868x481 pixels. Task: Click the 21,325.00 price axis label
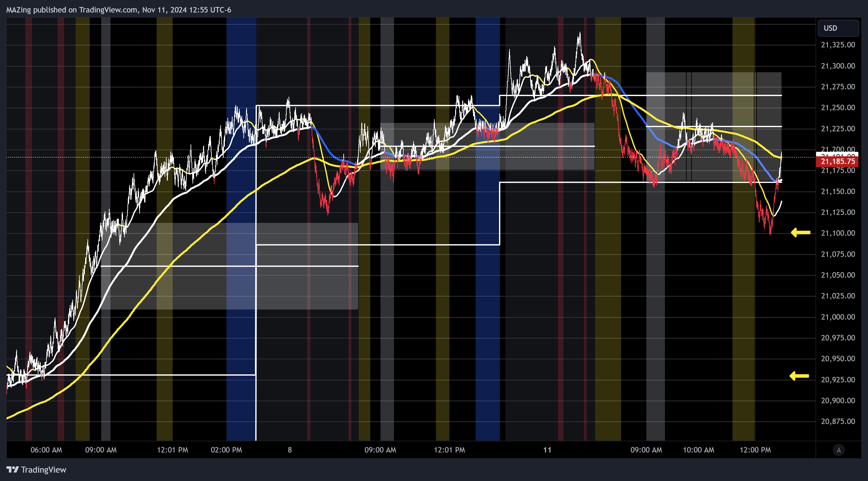coord(838,45)
